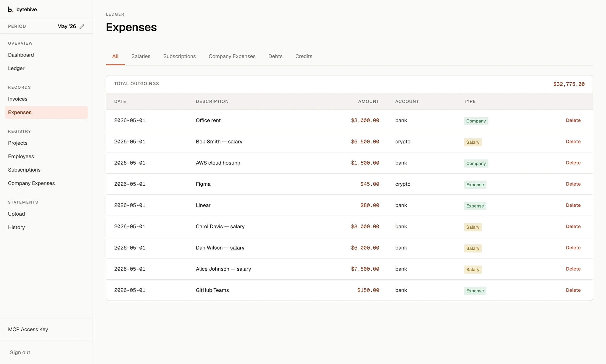Image resolution: width=606 pixels, height=364 pixels.
Task: Switch to the Subscriptions tab
Action: click(x=180, y=56)
